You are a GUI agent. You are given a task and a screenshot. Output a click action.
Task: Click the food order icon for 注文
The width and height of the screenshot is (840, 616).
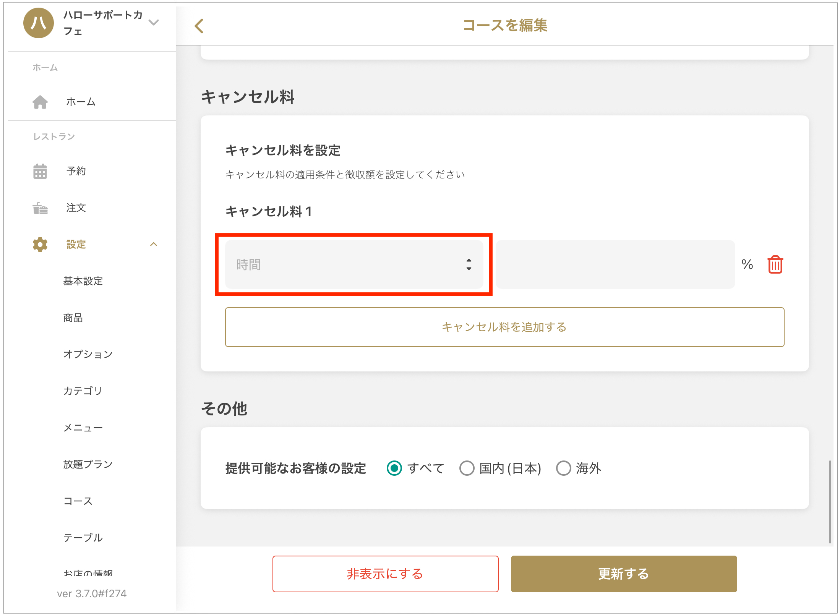40,208
